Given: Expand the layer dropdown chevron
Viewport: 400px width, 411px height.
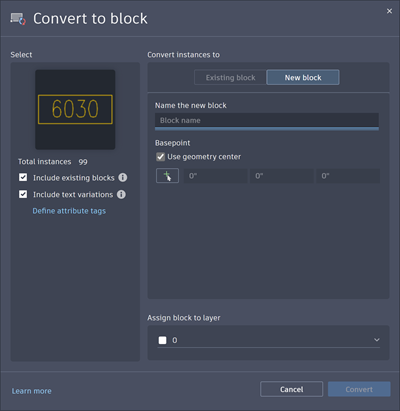Looking at the screenshot, I should [377, 340].
